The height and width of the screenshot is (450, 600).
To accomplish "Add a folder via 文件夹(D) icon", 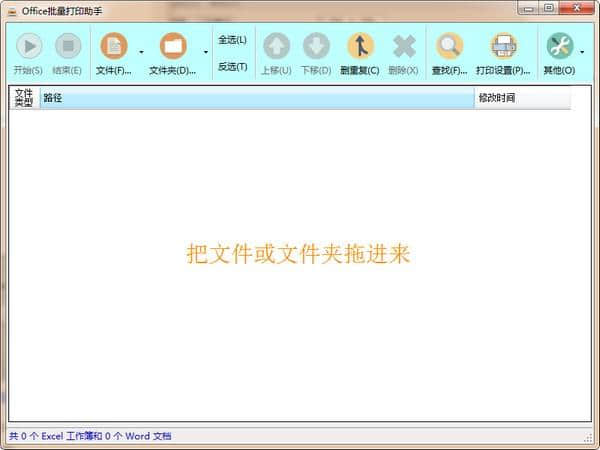I will [x=173, y=46].
